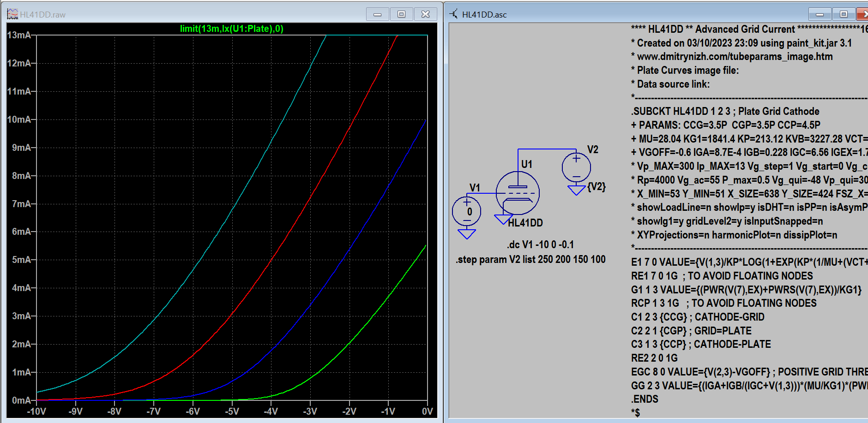Minimize the HL41DD.asc schematic window
This screenshot has width=868, height=423.
point(820,14)
